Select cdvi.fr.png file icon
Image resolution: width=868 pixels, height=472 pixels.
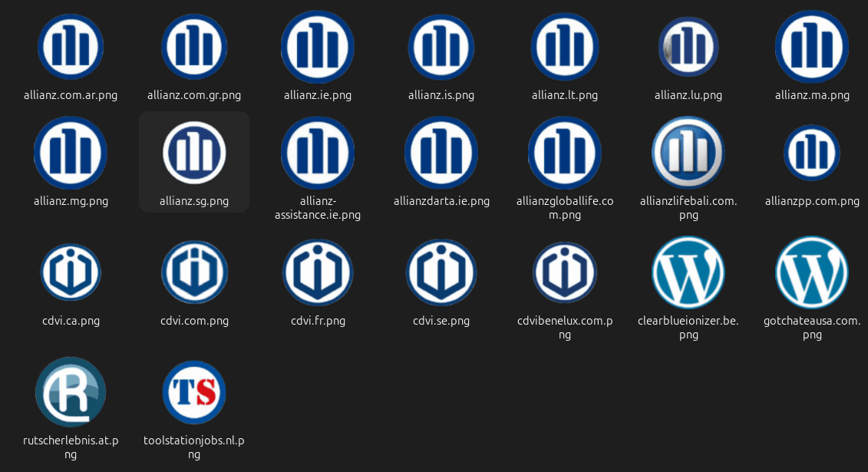(x=318, y=272)
